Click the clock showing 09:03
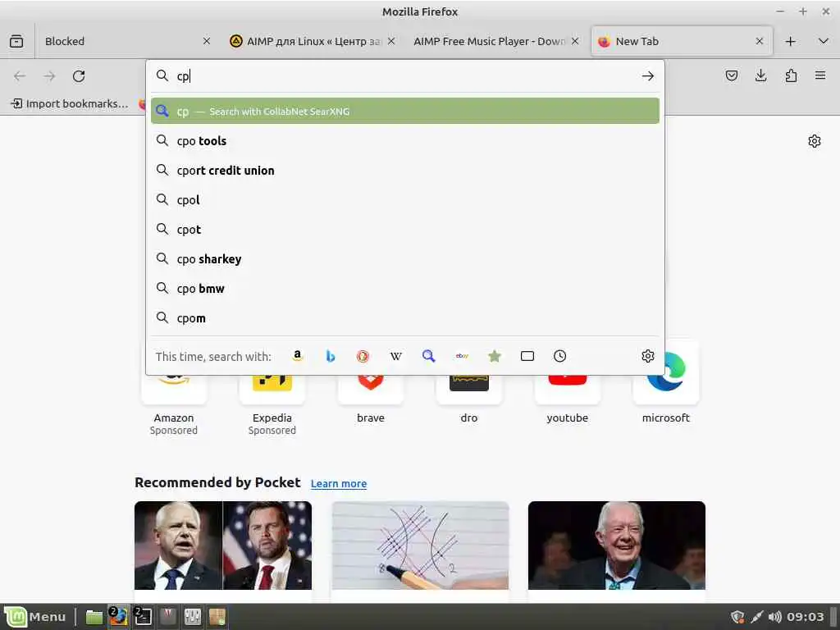The image size is (840, 630). 806,617
